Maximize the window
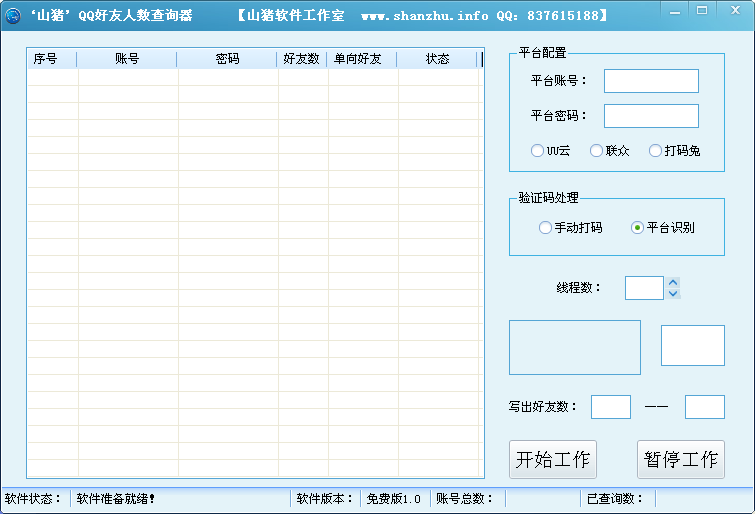 pos(702,11)
